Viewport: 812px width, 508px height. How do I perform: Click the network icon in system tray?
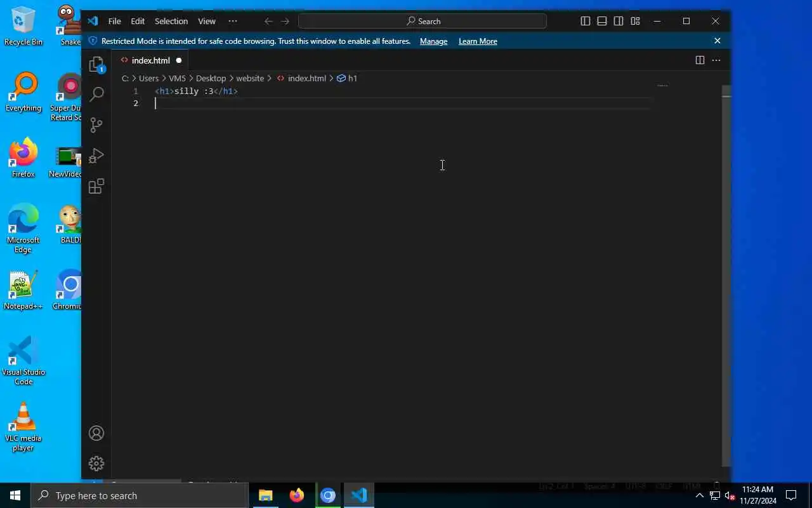(x=715, y=495)
